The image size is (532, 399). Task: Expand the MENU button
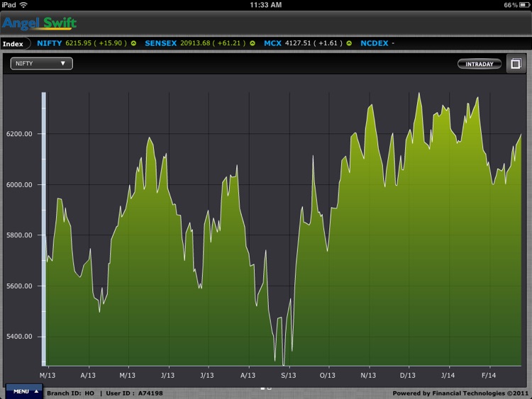pyautogui.click(x=26, y=391)
